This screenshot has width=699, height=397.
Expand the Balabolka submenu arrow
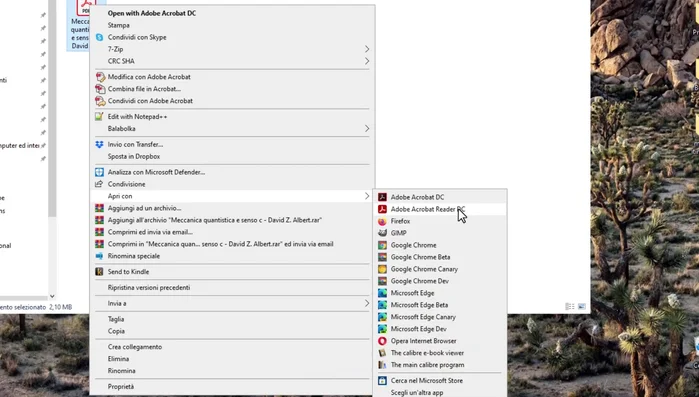(367, 129)
